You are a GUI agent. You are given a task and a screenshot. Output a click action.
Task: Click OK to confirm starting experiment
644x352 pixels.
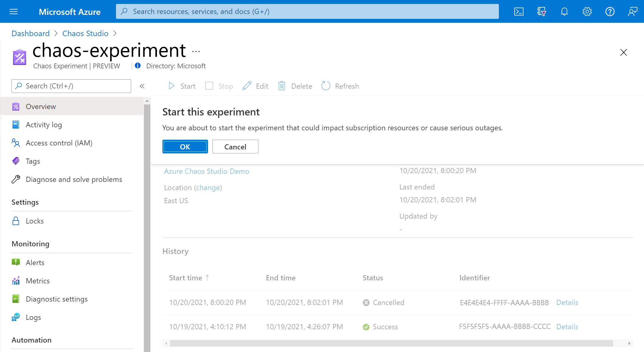click(185, 146)
